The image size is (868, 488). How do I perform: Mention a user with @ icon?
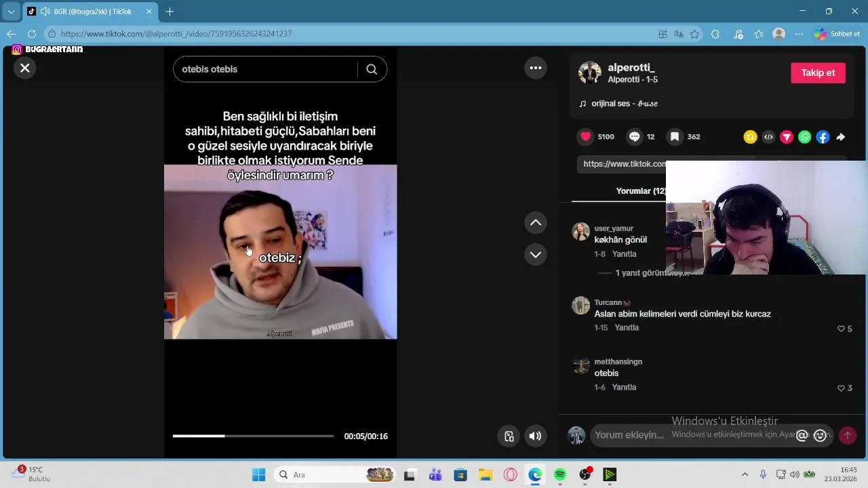[802, 436]
